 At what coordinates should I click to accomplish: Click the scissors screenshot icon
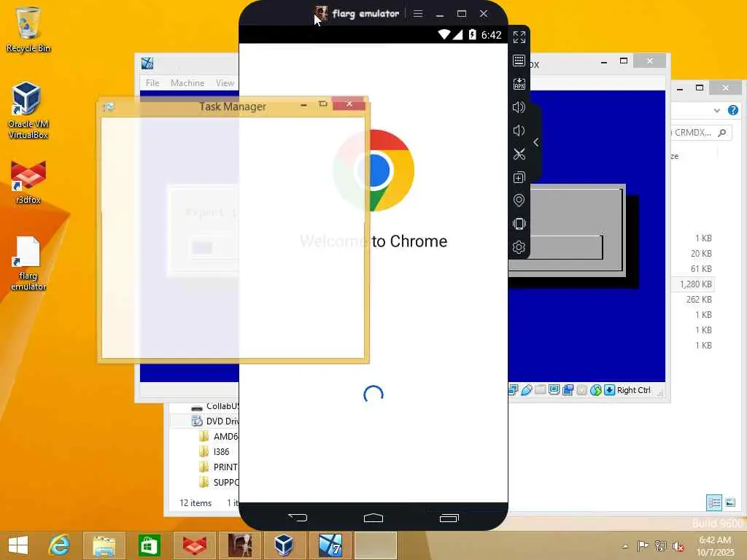(x=519, y=154)
